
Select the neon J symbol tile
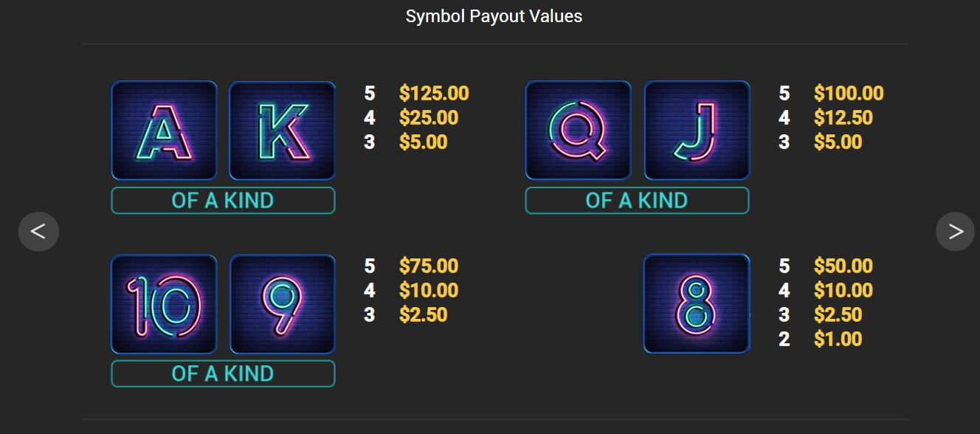coord(697,131)
